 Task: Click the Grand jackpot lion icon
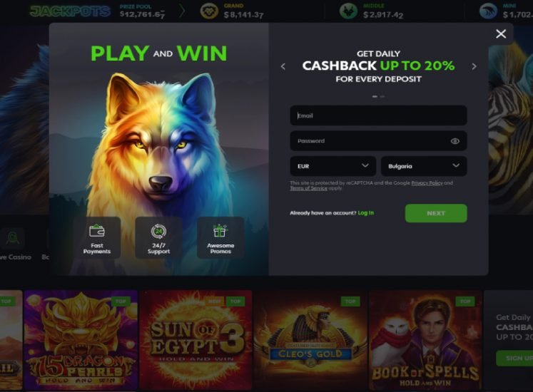(x=209, y=11)
